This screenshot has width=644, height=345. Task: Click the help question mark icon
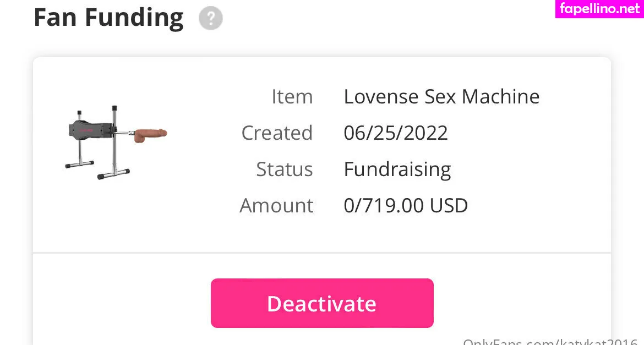pos(211,19)
